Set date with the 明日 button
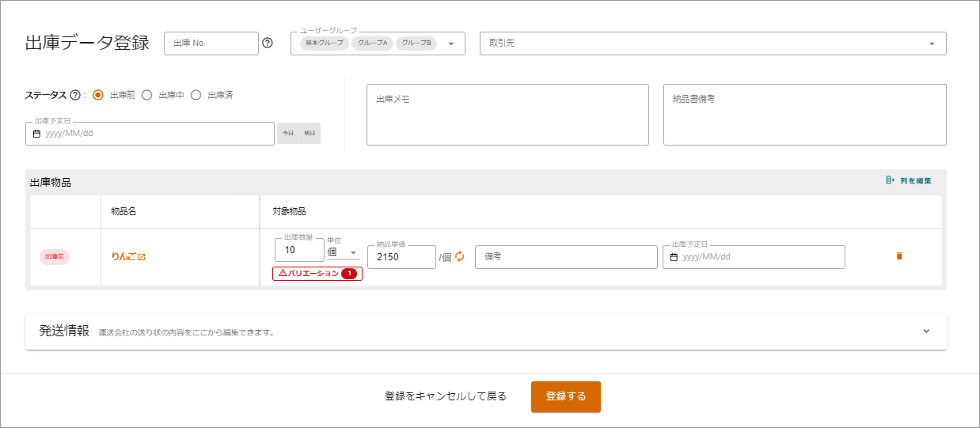 pos(310,134)
